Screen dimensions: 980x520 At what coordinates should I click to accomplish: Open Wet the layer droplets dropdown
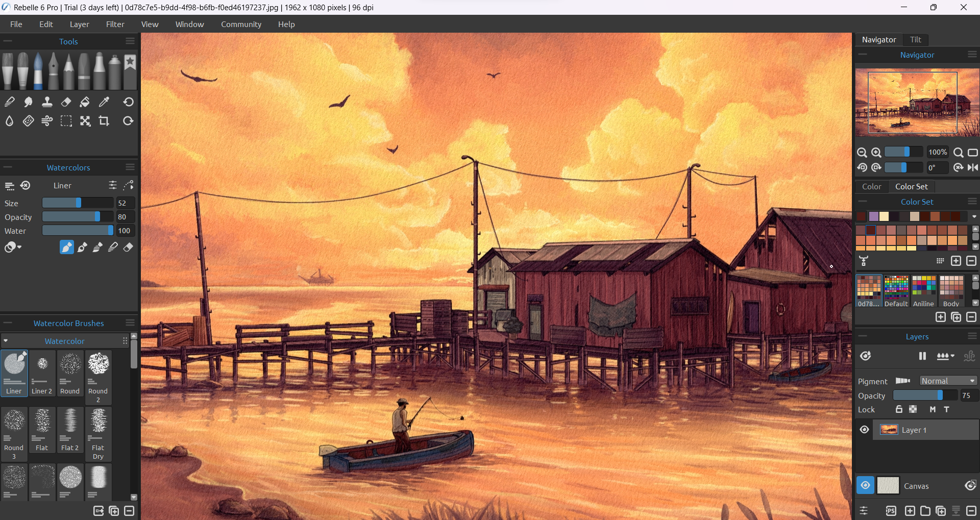pos(945,356)
